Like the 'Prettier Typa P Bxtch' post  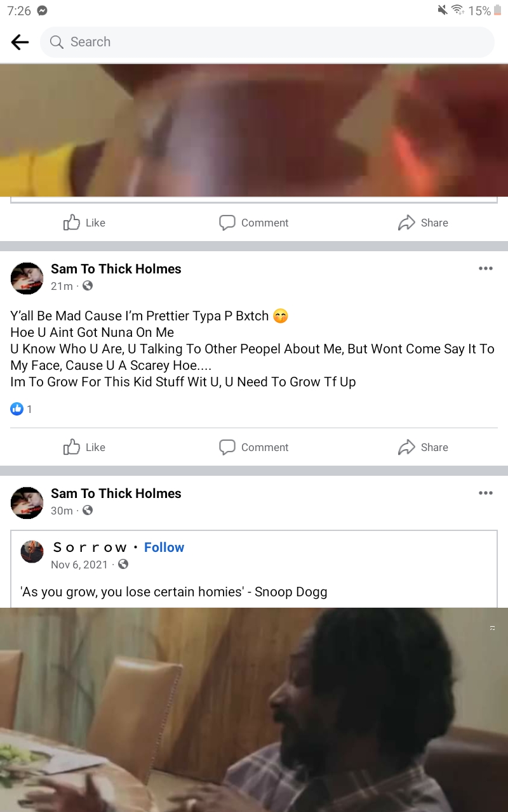point(84,447)
